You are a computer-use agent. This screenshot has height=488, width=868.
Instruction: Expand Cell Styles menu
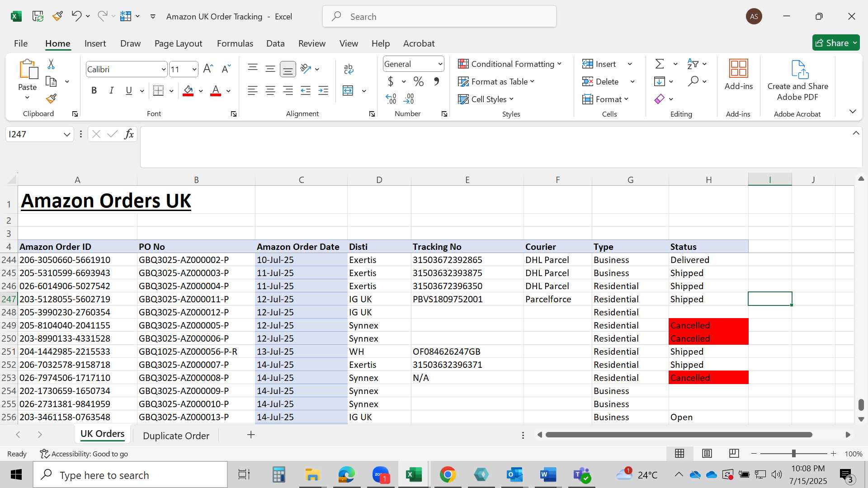pos(486,99)
